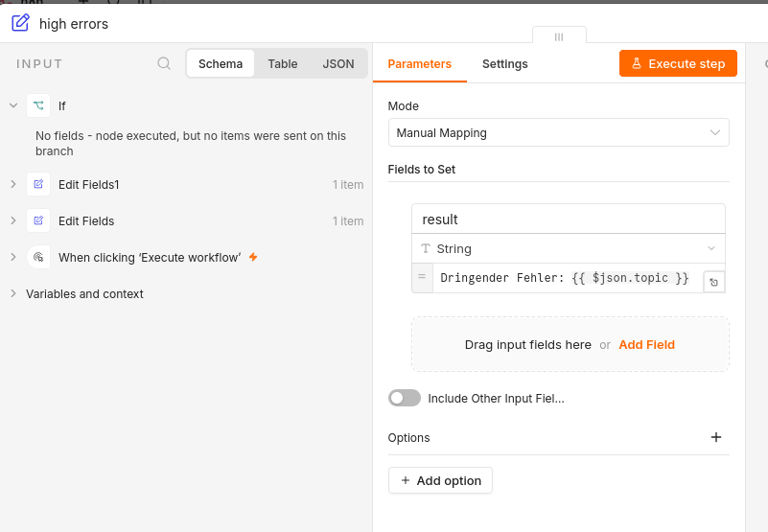Click the If node branch icon
Image resolution: width=768 pixels, height=532 pixels.
38,105
